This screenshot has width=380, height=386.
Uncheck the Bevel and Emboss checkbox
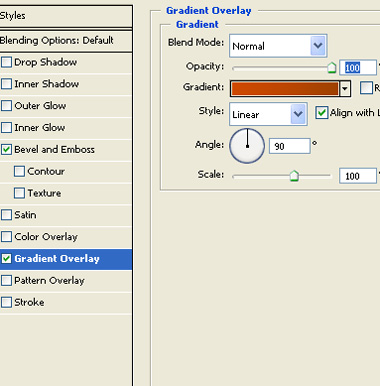tap(6, 149)
